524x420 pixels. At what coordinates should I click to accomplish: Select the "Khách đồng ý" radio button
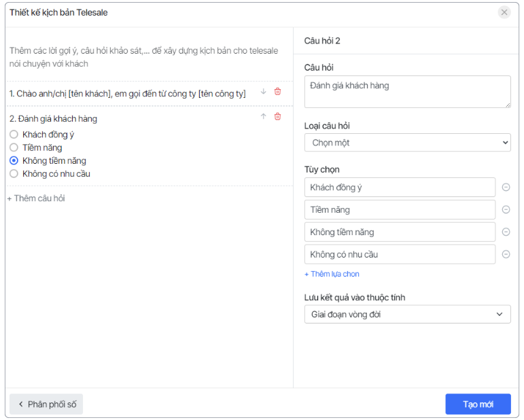(14, 135)
